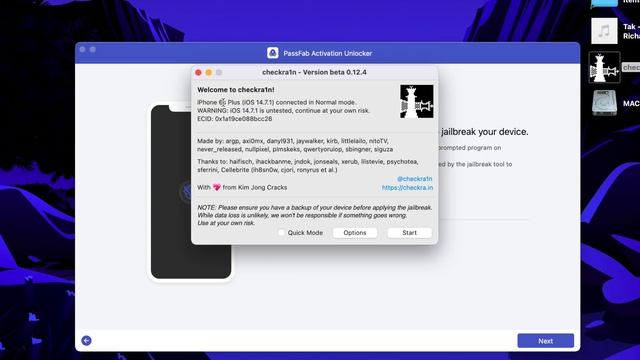Minimize the checkra1n window
Viewport: 640px width, 360px height.
point(209,72)
